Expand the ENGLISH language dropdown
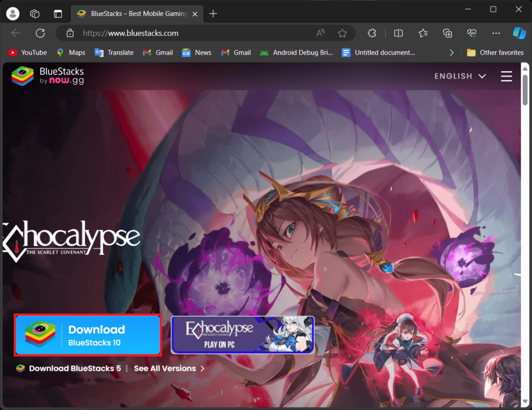Viewport: 532px width, 410px height. point(460,76)
